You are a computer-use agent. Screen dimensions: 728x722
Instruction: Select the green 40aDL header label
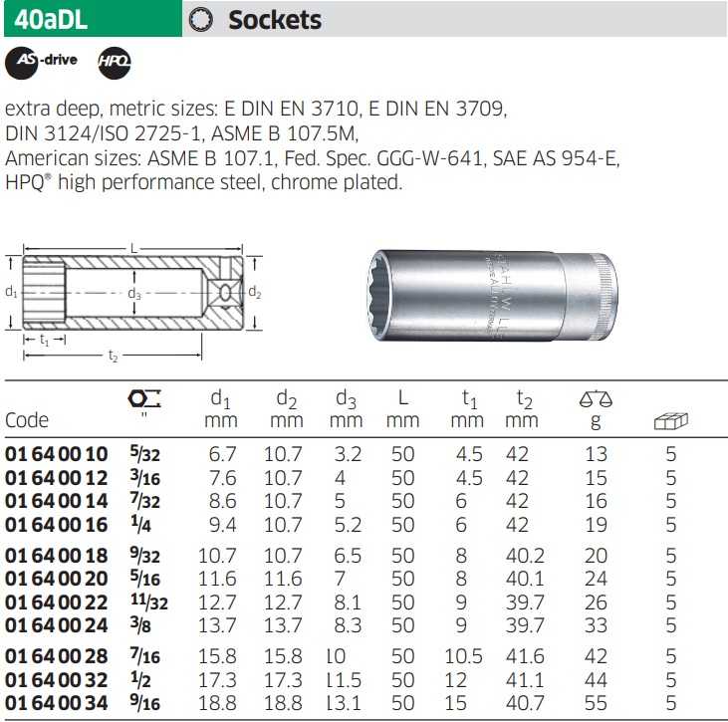point(92,19)
